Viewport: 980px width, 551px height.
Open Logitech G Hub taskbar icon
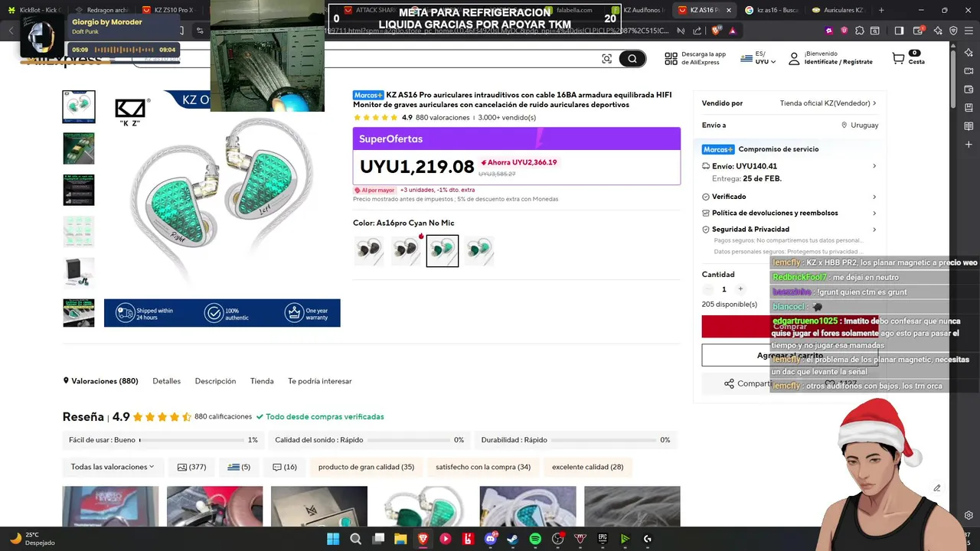[647, 539]
